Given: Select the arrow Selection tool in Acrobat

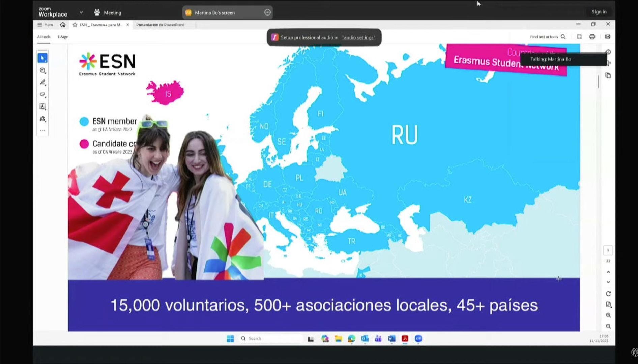Looking at the screenshot, I should coord(42,58).
